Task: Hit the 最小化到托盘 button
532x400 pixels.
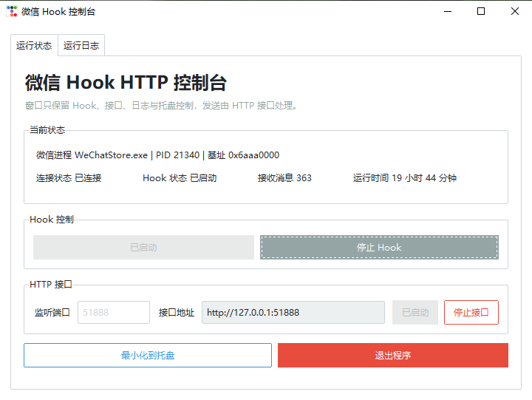Action: click(x=148, y=356)
